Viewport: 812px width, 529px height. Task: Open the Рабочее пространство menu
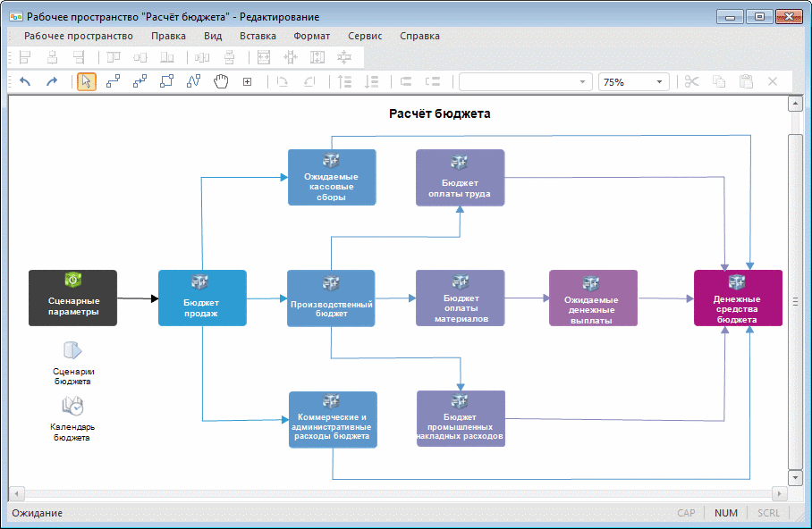pos(79,36)
